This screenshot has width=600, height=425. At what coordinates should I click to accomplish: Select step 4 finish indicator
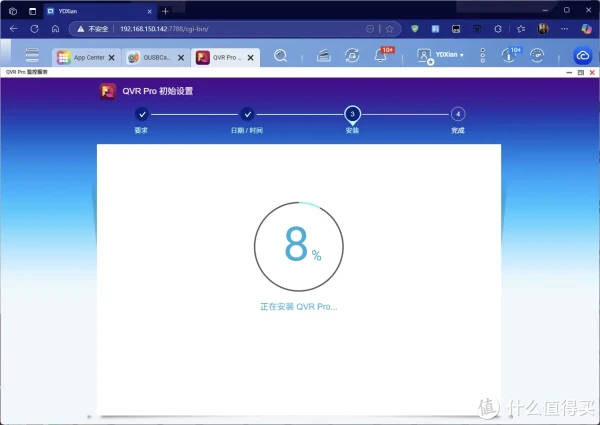458,114
